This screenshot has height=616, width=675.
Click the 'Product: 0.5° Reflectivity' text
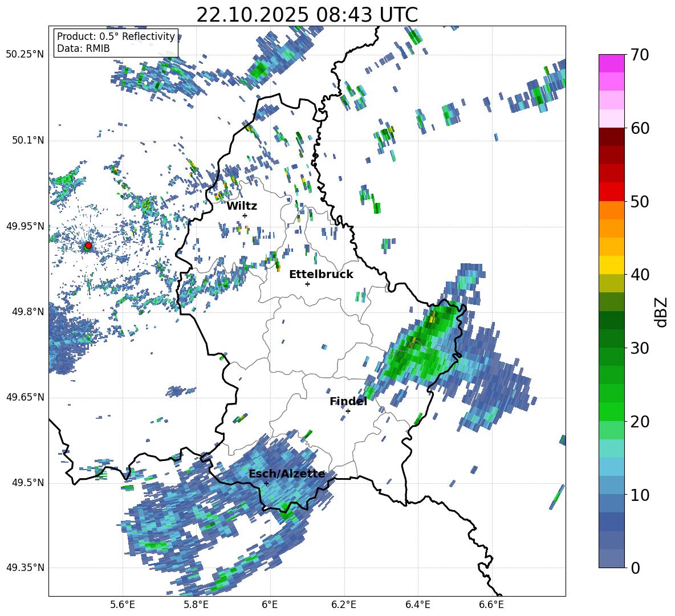(116, 36)
